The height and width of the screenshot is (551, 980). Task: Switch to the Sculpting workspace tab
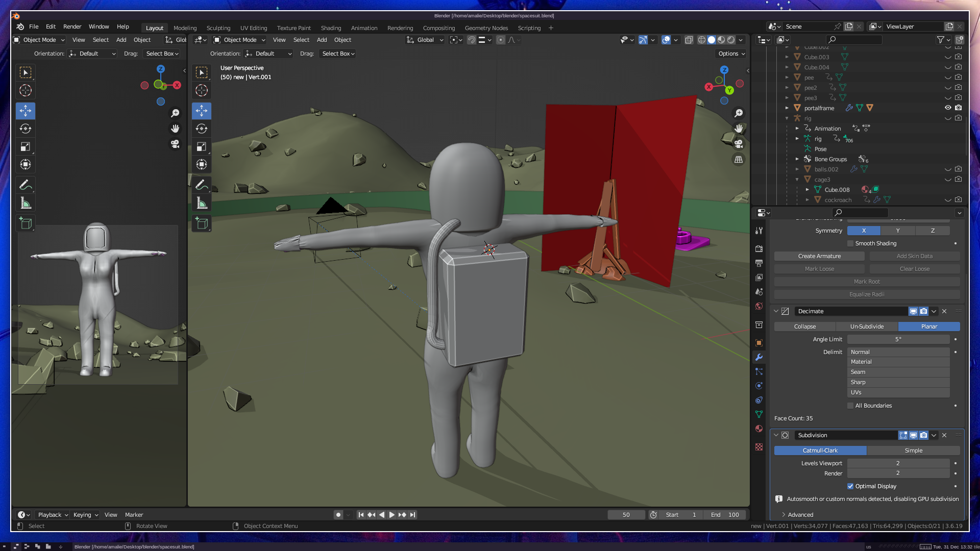point(218,28)
